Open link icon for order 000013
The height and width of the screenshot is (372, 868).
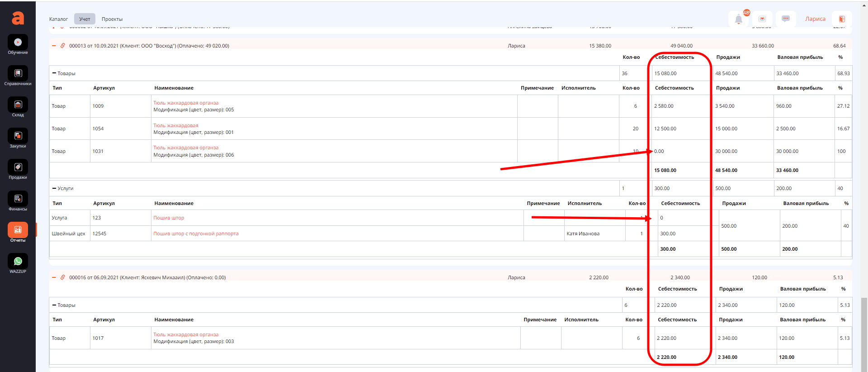tap(63, 46)
